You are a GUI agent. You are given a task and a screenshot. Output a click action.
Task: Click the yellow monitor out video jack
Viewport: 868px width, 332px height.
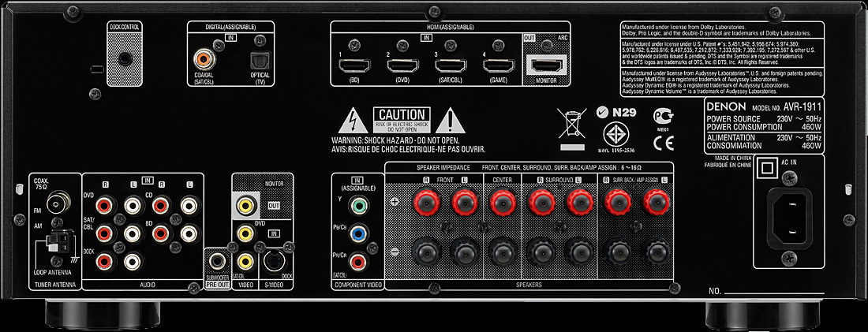click(247, 206)
